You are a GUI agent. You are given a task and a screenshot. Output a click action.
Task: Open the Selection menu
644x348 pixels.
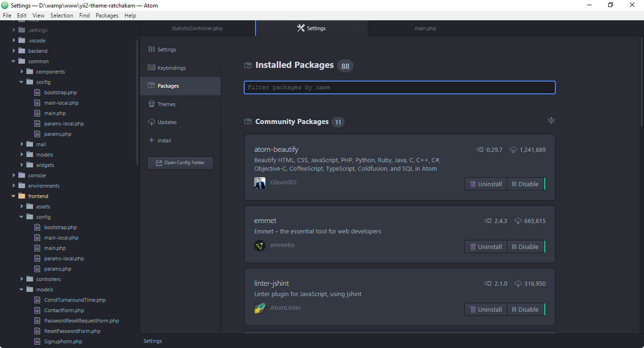coord(62,16)
